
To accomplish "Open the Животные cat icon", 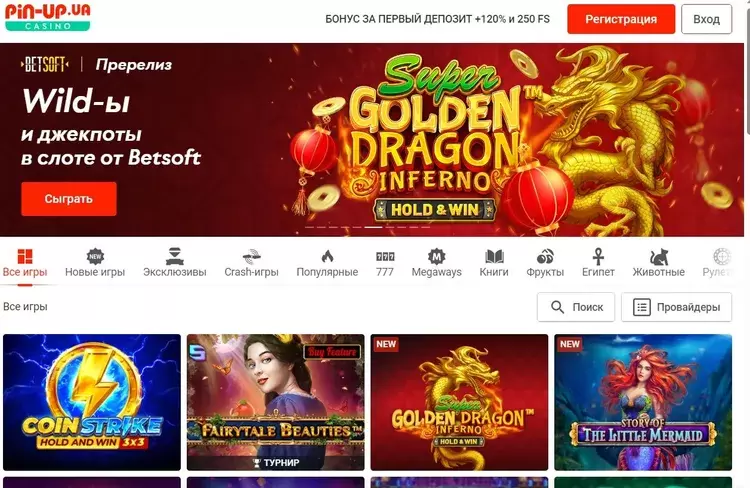I will click(x=659, y=257).
